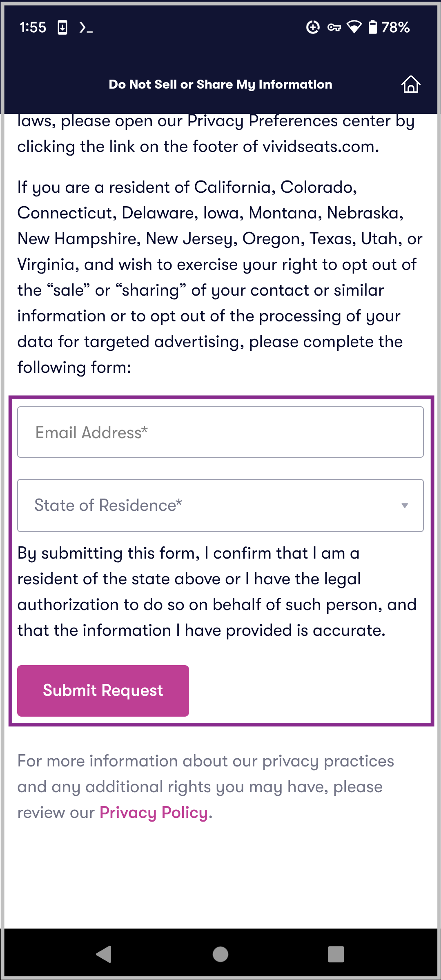
Task: Tap the terminal prompt status icon
Action: point(86,28)
